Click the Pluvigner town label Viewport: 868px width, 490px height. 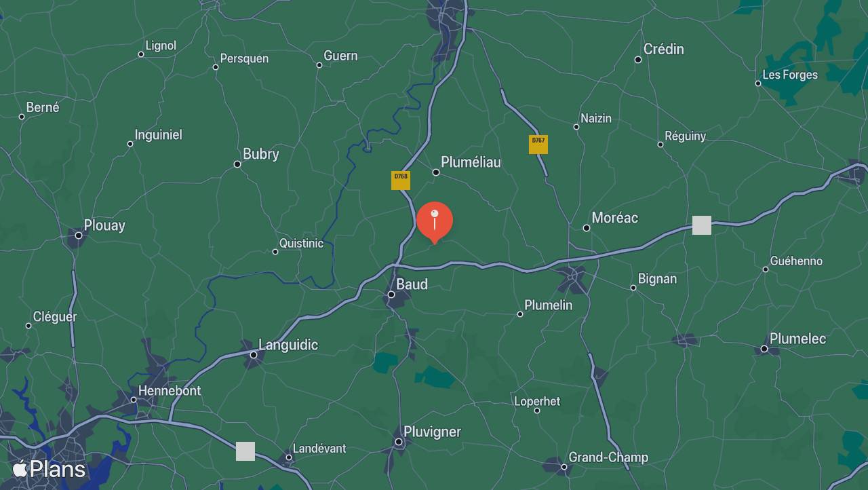pyautogui.click(x=432, y=432)
